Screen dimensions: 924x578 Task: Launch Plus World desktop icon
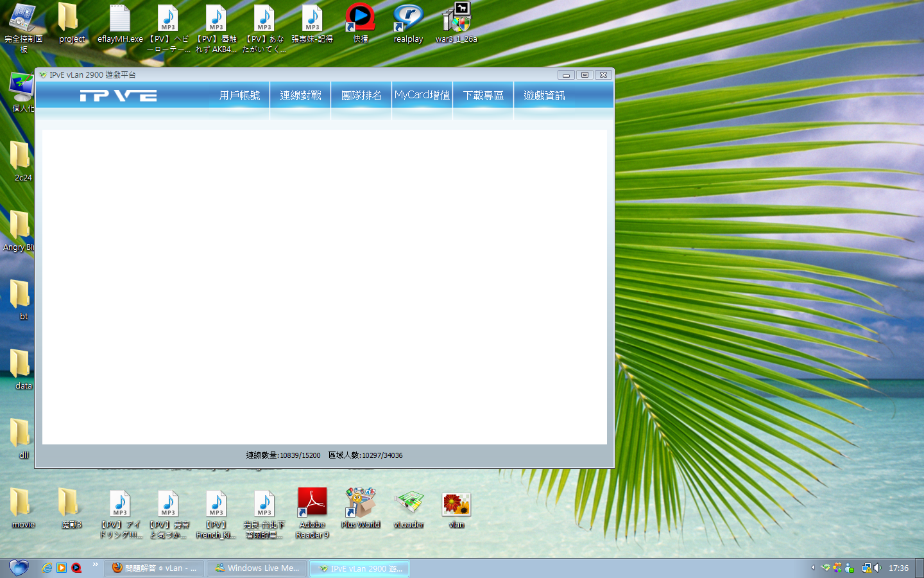[x=361, y=505]
